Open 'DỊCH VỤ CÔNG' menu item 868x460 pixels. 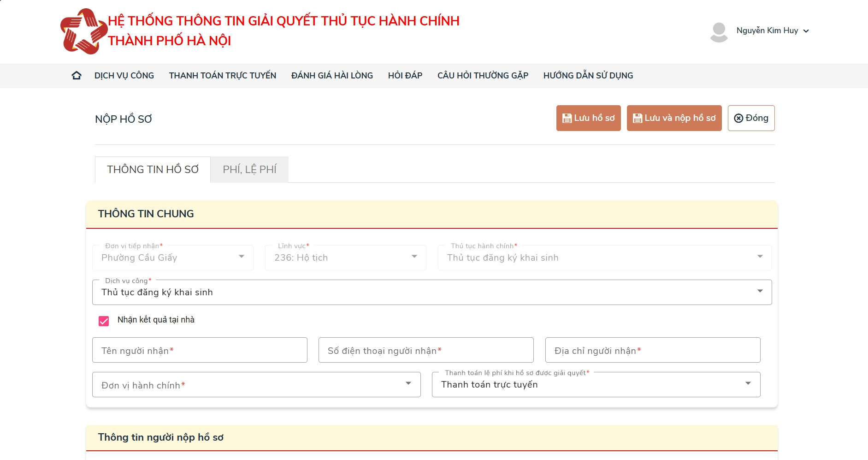[124, 76]
